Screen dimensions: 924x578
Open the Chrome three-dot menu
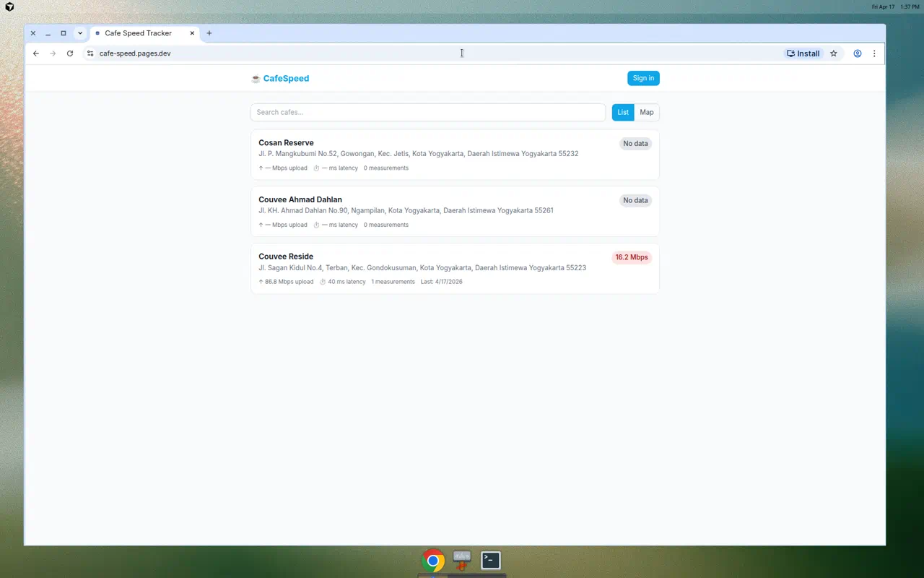[x=874, y=53]
